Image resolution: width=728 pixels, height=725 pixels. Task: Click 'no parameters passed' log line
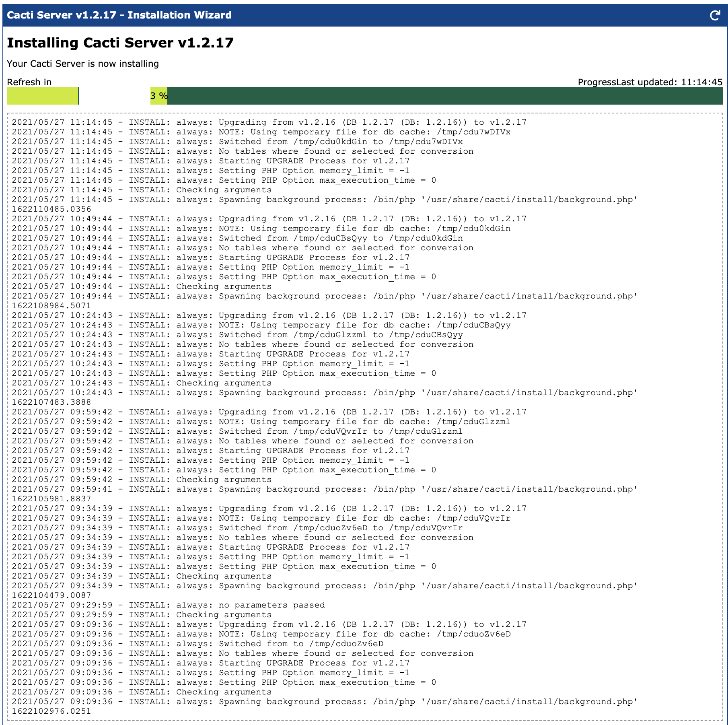(x=168, y=605)
